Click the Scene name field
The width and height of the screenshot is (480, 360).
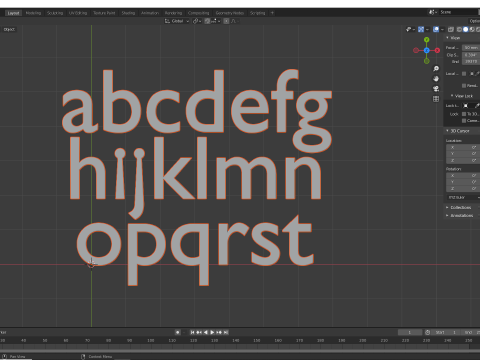point(459,12)
